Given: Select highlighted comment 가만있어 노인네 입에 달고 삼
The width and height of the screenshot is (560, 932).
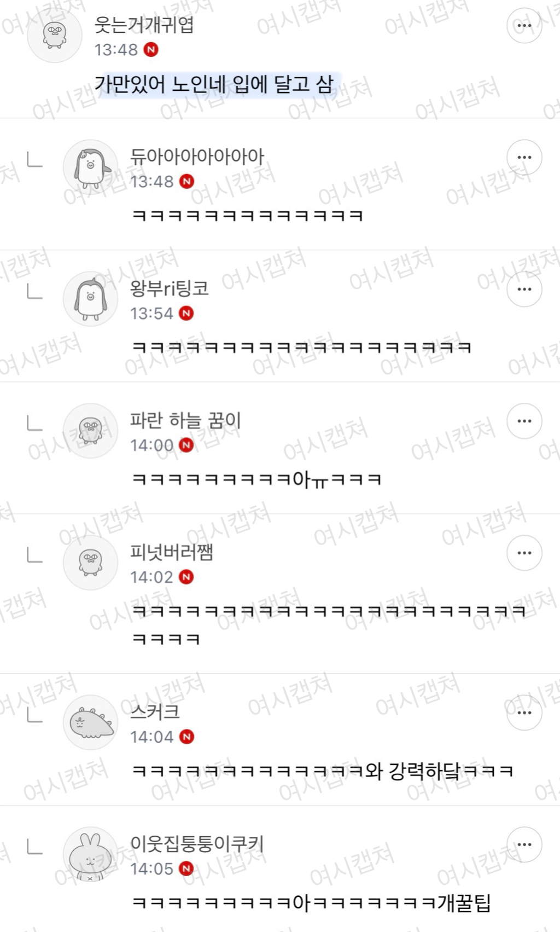Looking at the screenshot, I should [214, 84].
